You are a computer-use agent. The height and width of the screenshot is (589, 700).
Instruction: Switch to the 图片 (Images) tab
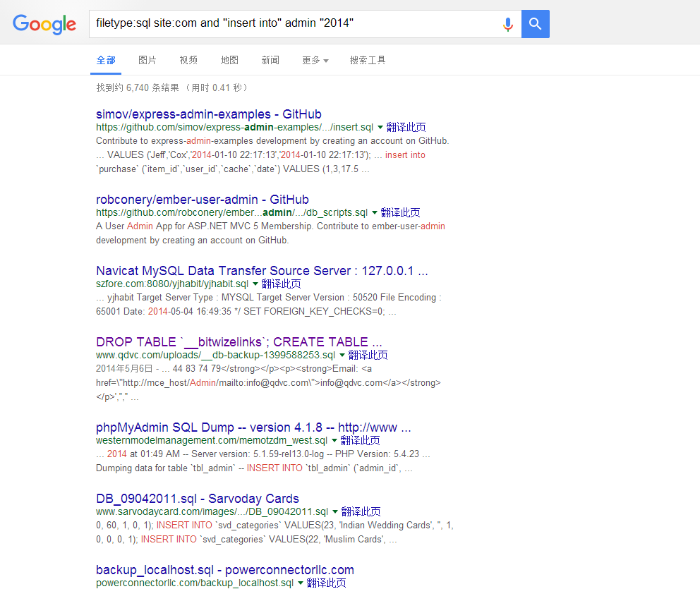(147, 60)
